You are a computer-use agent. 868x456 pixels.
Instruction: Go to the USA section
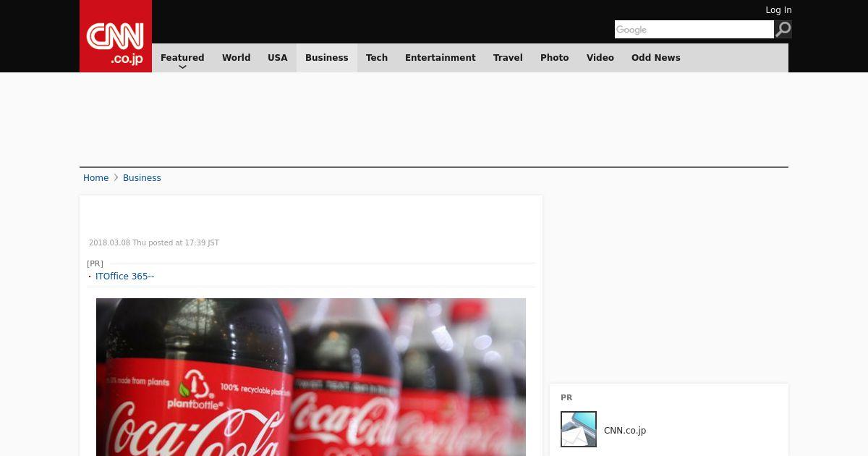pos(278,58)
